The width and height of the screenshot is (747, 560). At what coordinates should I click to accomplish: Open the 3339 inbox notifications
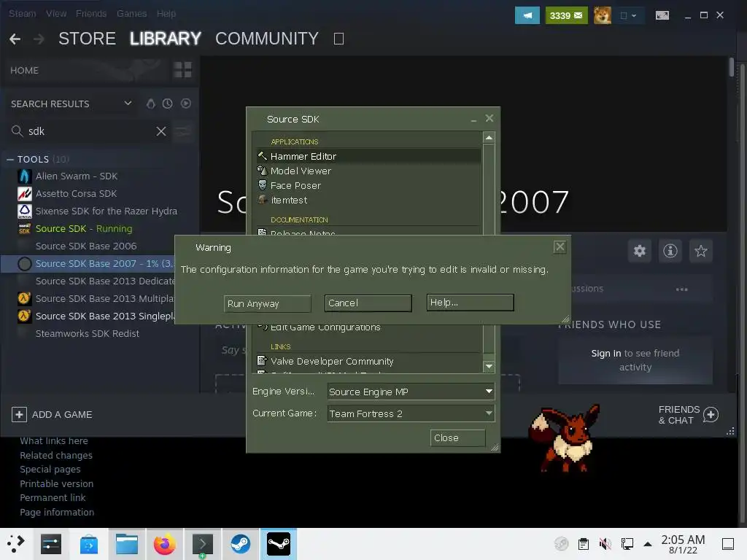point(566,15)
